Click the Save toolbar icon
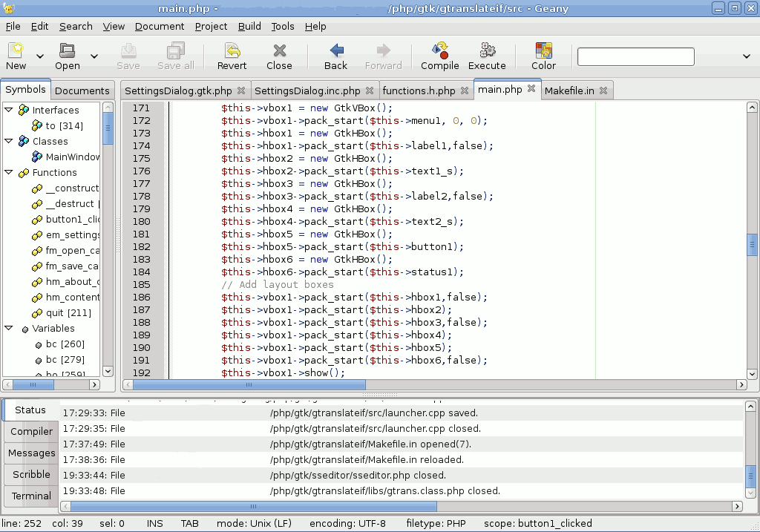 point(128,50)
